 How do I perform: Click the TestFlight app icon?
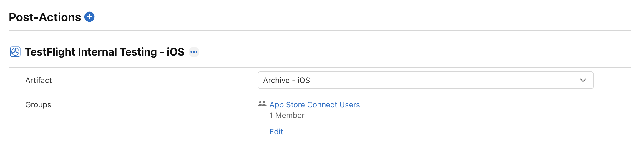15,52
